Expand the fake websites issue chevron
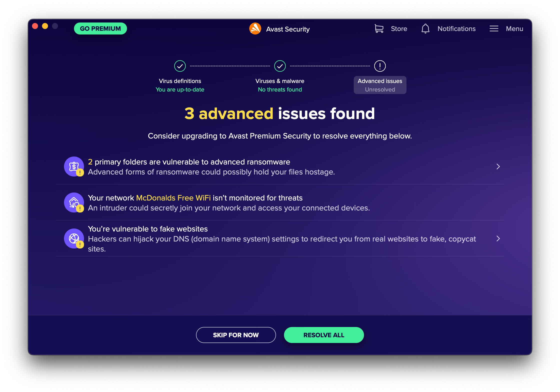Screen dimensions: 560x392 498,238
